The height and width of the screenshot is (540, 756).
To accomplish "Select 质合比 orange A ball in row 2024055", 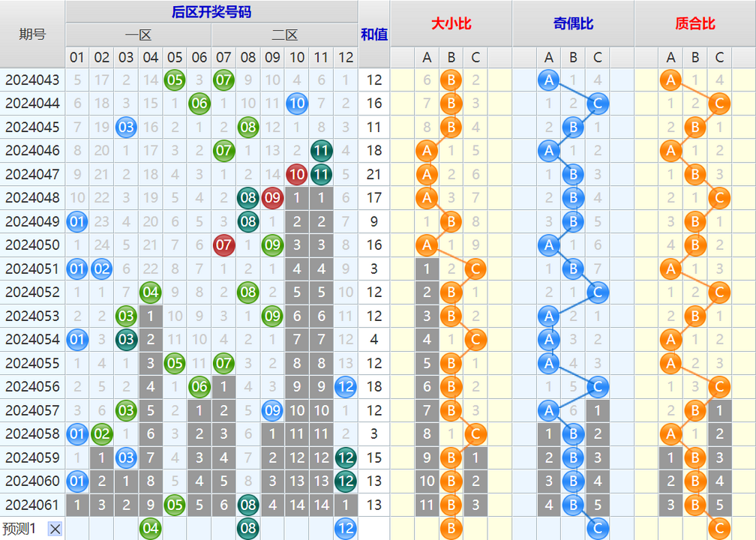I will 670,363.
